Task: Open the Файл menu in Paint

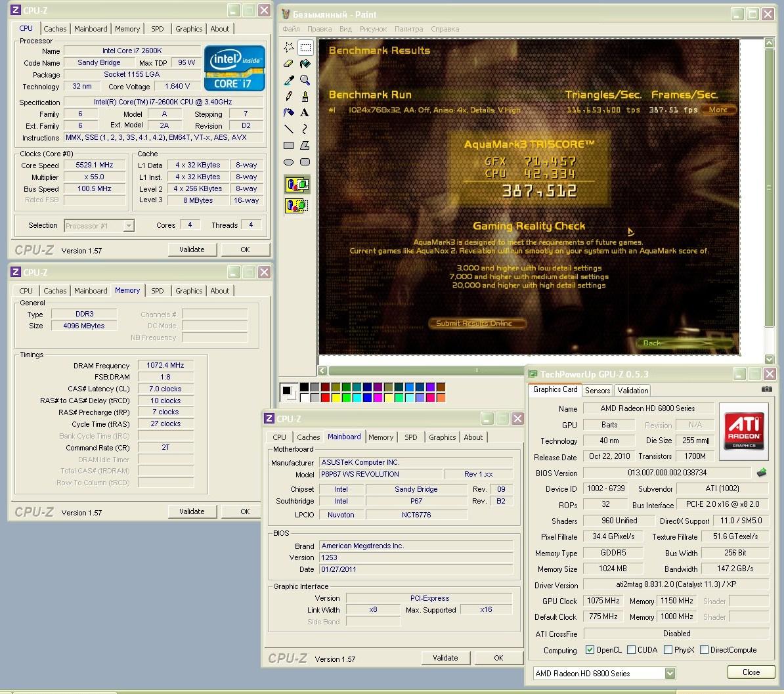Action: (x=291, y=29)
